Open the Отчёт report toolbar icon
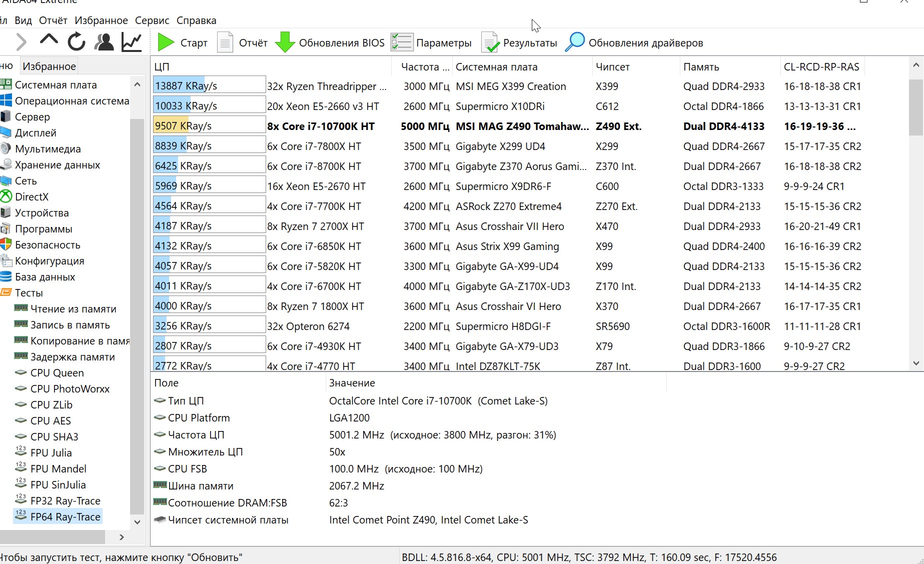 (x=225, y=42)
